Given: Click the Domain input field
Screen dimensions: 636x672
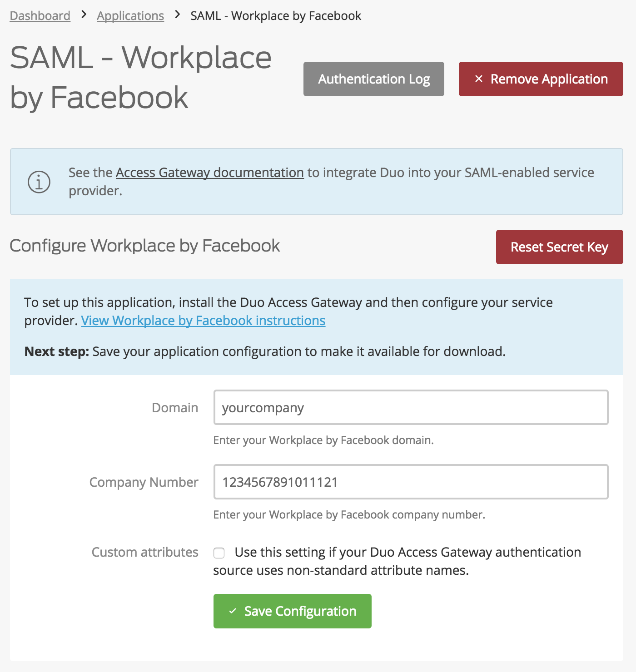Looking at the screenshot, I should click(411, 408).
